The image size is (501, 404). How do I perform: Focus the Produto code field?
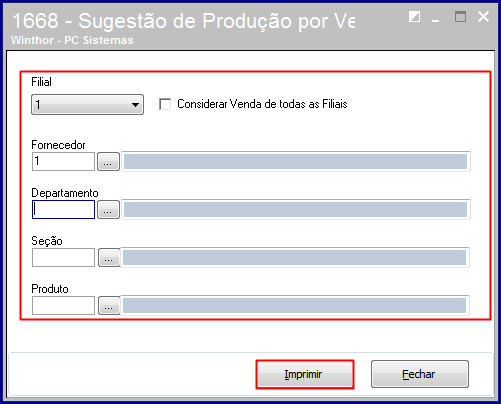click(63, 305)
